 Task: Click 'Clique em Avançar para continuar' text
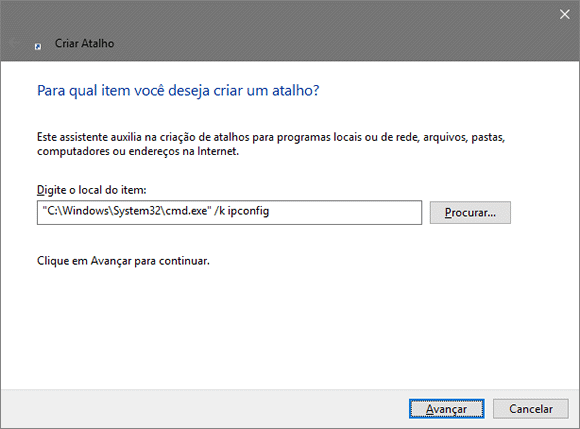(x=123, y=261)
